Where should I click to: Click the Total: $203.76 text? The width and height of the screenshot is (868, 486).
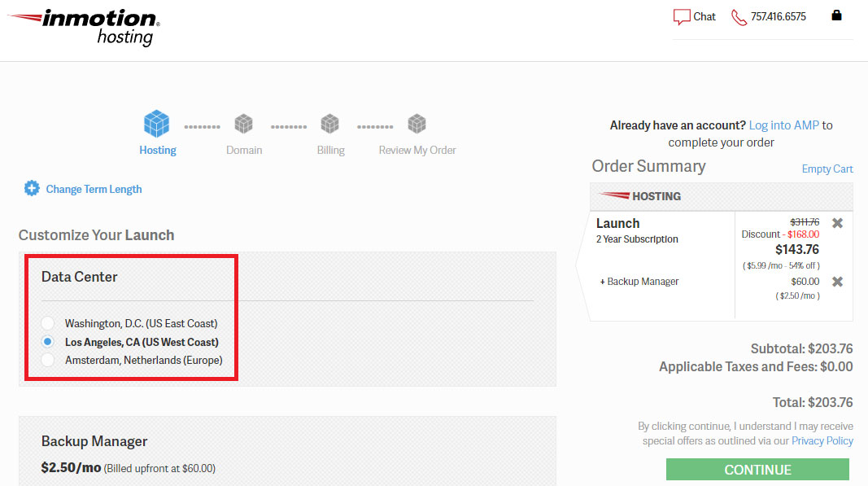pos(813,402)
